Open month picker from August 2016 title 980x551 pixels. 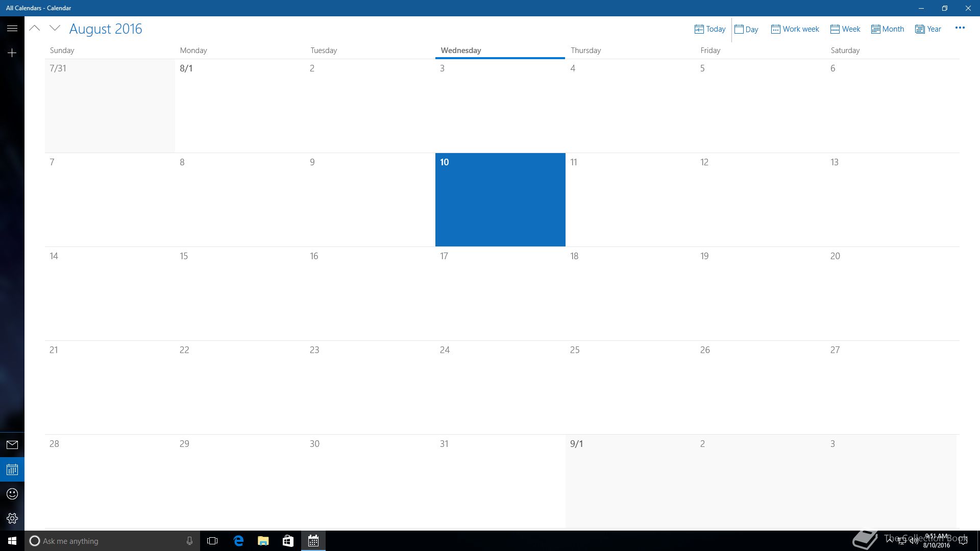(x=106, y=29)
